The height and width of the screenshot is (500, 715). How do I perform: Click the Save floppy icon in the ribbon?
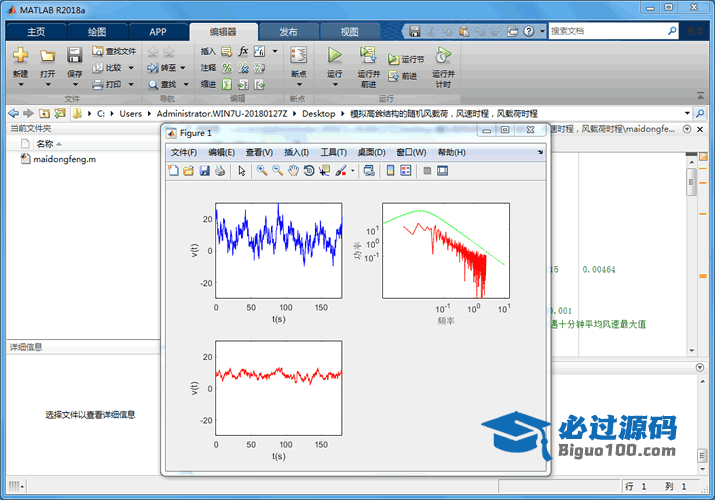[x=74, y=56]
